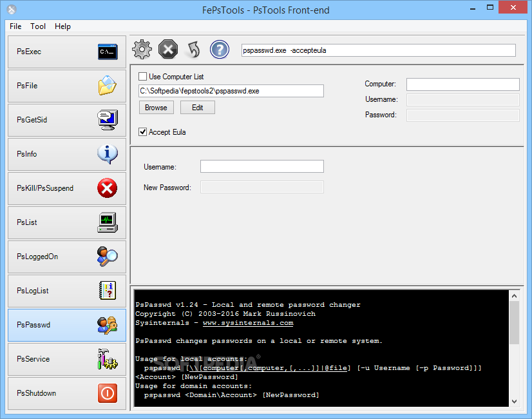Click the application icon in the title bar

point(12,10)
